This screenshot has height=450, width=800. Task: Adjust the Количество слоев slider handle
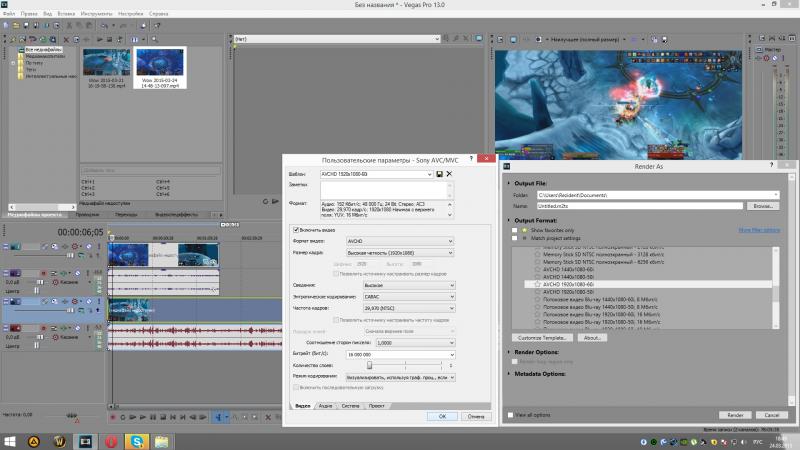[x=369, y=365]
